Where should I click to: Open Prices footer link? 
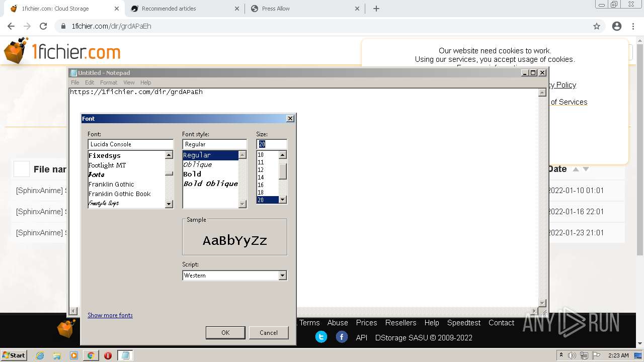[366, 323]
